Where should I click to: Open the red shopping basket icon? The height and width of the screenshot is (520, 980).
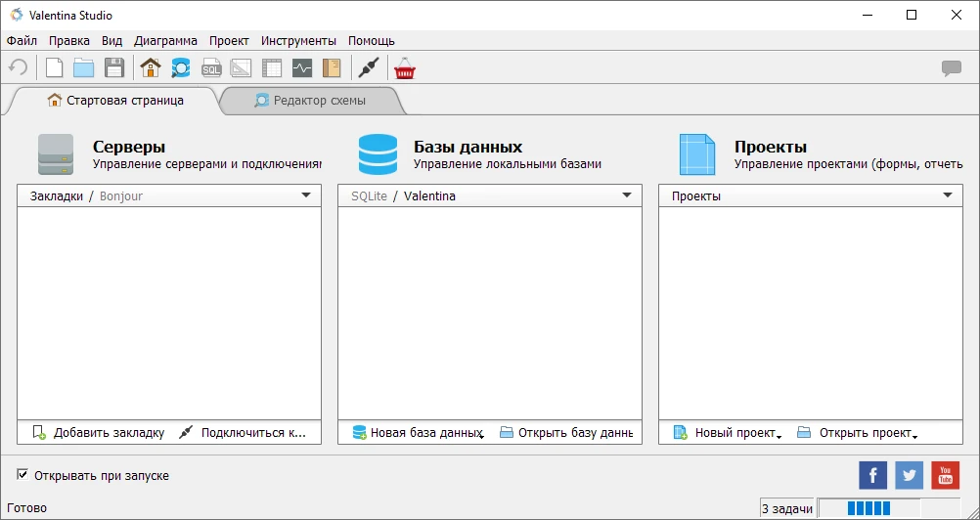404,68
